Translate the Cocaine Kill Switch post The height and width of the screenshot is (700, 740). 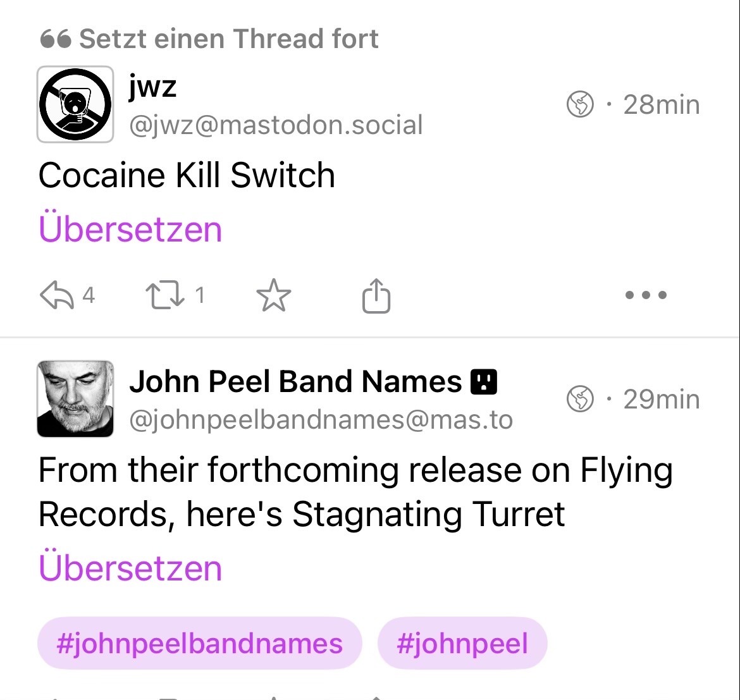[130, 229]
